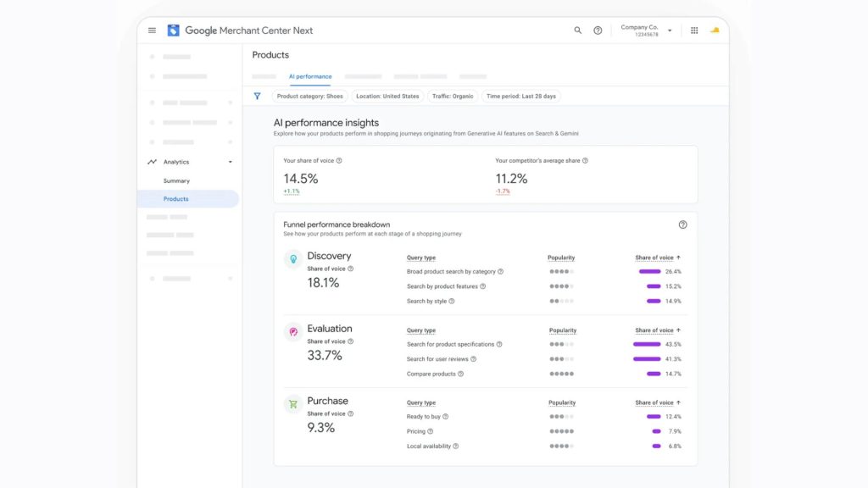Image resolution: width=868 pixels, height=488 pixels.
Task: Click Purchase Popularity column header
Action: pos(562,402)
